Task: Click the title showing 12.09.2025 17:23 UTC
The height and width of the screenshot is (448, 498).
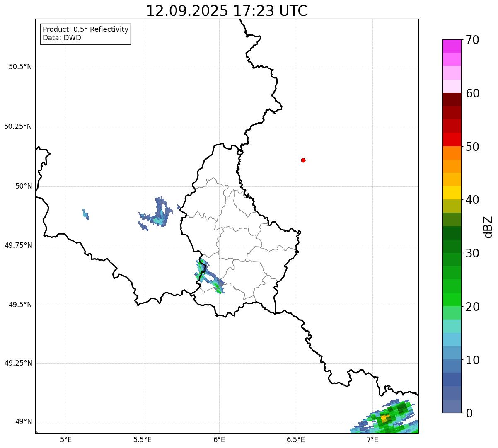Action: [227, 11]
